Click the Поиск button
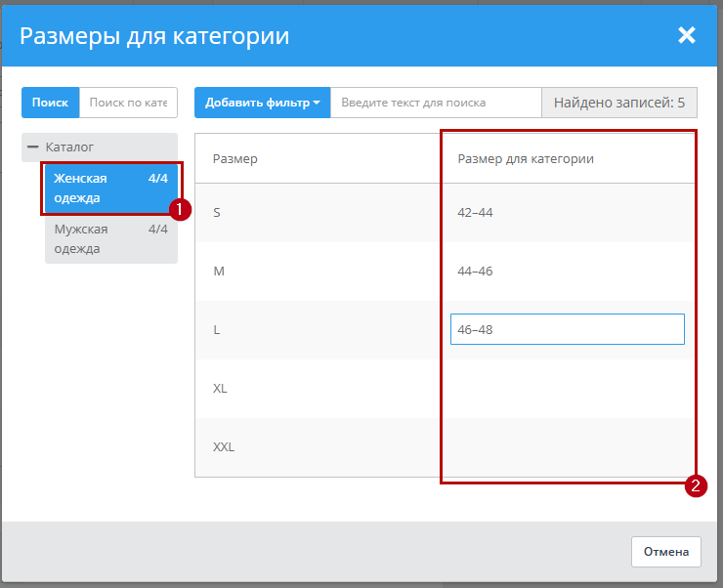This screenshot has width=723, height=588. pos(50,103)
